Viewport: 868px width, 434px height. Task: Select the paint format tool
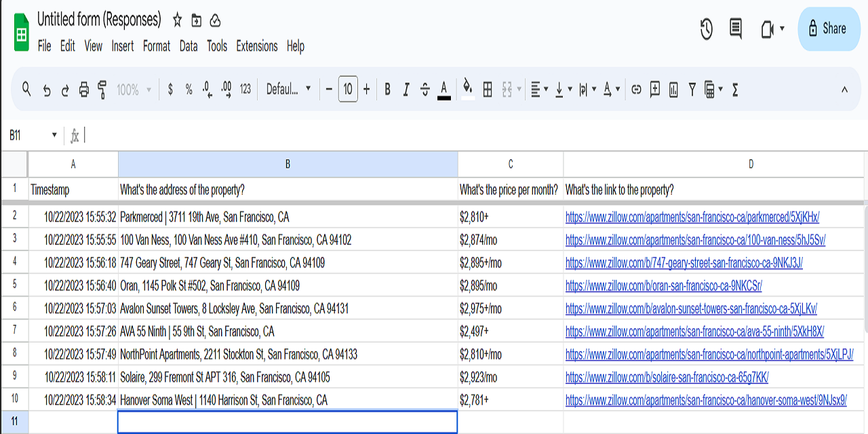[102, 89]
